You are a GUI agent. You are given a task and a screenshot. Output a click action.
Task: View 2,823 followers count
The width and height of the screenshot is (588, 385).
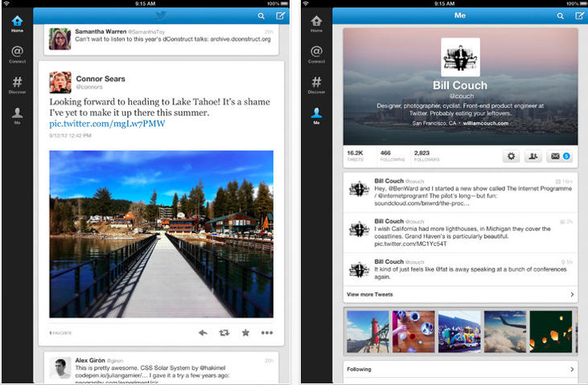(426, 156)
